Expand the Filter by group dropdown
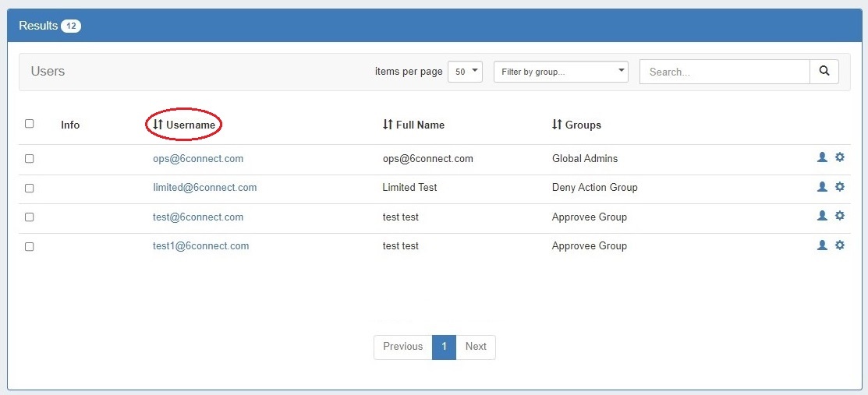 click(561, 72)
